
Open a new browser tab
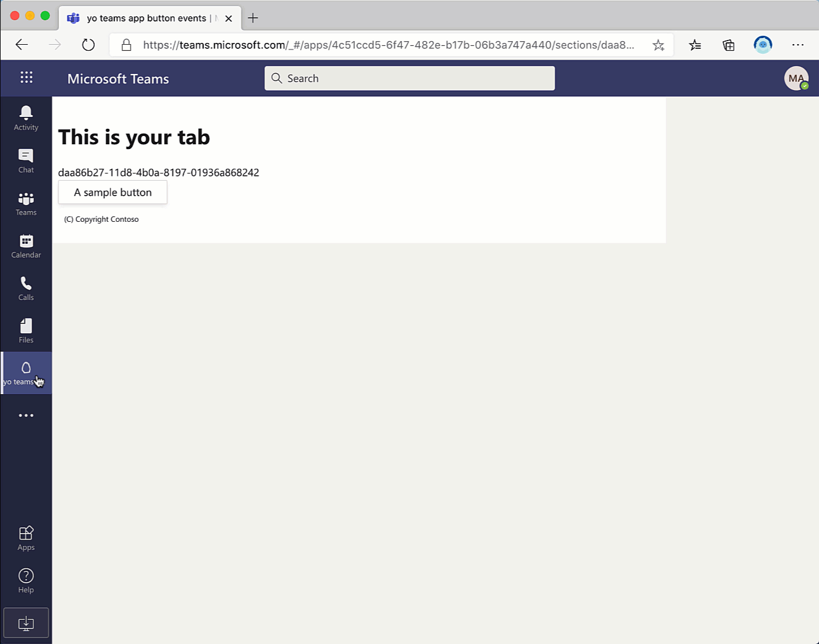click(x=253, y=18)
